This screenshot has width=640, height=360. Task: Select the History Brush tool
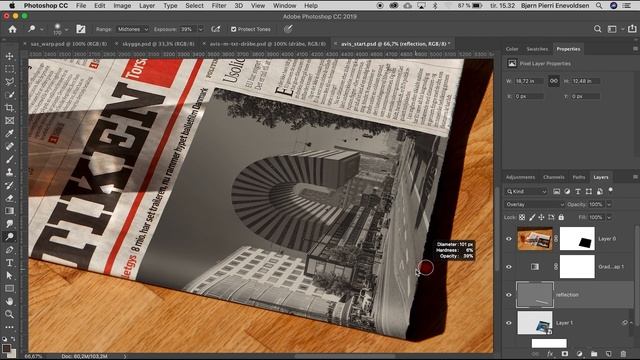[9, 185]
